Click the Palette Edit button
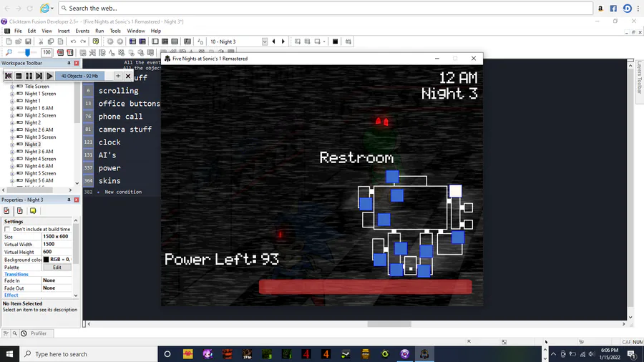The width and height of the screenshot is (644, 362). [x=57, y=267]
